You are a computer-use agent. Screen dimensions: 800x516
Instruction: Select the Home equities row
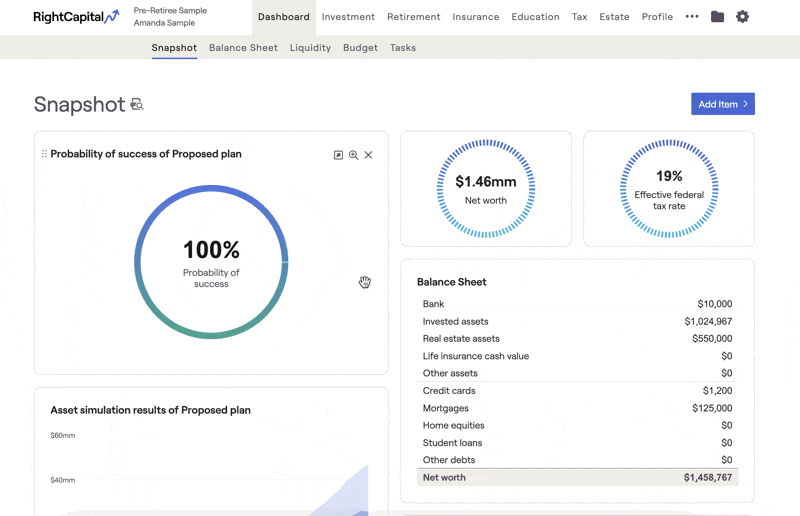[x=578, y=425]
